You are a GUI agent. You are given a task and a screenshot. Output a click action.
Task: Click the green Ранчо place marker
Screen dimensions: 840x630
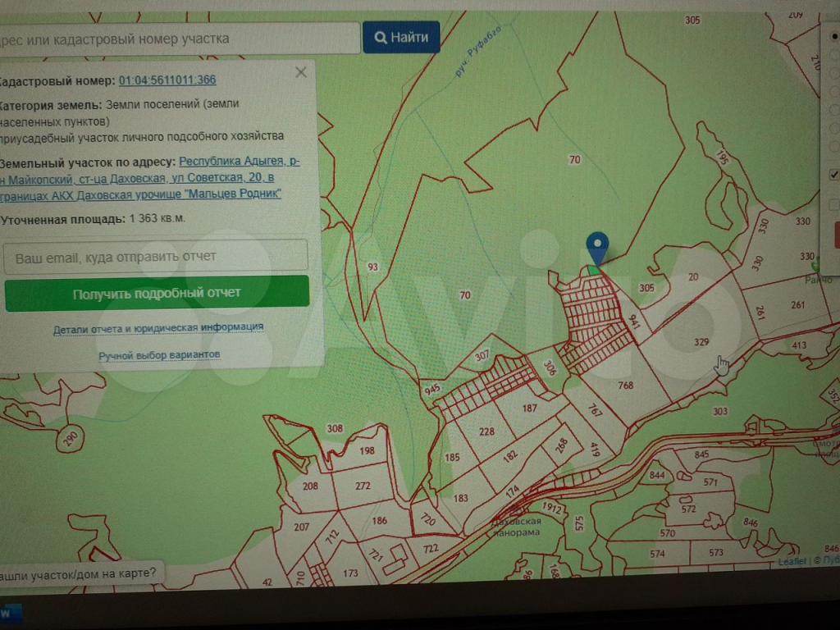pos(815,267)
